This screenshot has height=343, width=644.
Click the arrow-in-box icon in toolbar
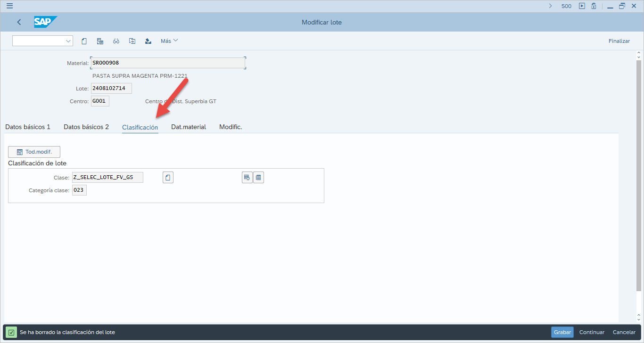[x=132, y=41]
